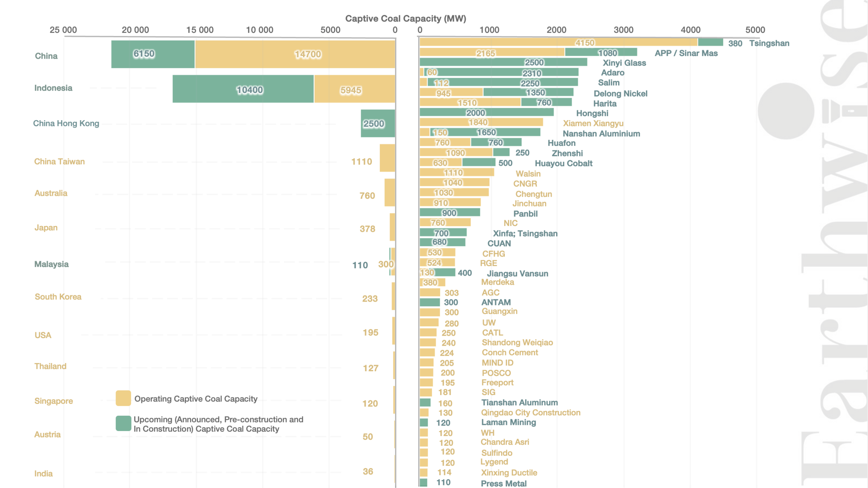Click the 'USA' country label
Viewport: 868px width, 488px height.
pyautogui.click(x=43, y=335)
